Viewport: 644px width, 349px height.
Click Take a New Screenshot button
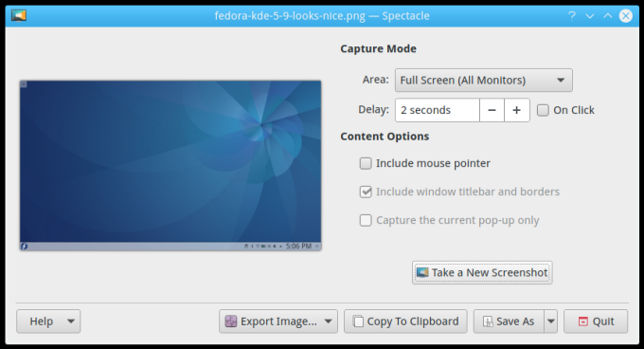(x=482, y=272)
